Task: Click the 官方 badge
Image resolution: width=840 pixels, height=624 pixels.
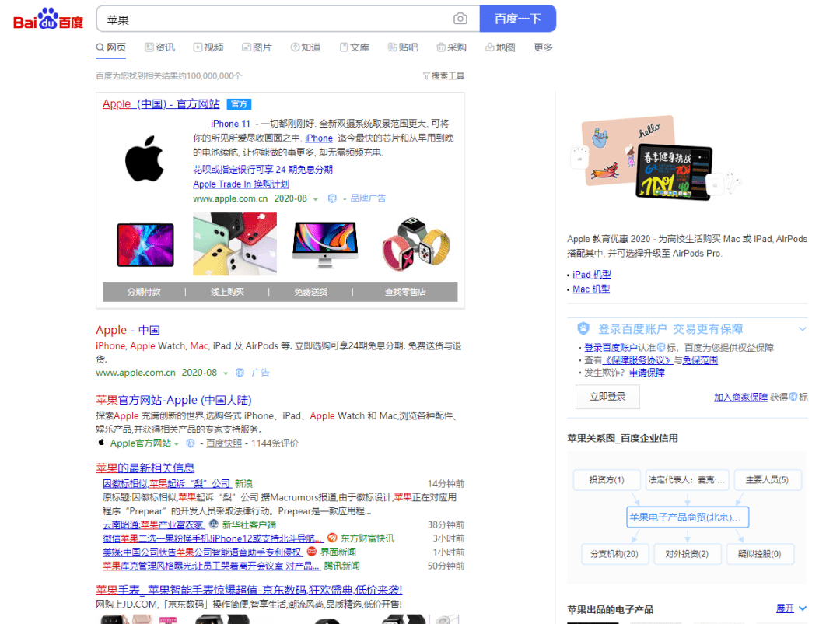Action: (x=239, y=104)
